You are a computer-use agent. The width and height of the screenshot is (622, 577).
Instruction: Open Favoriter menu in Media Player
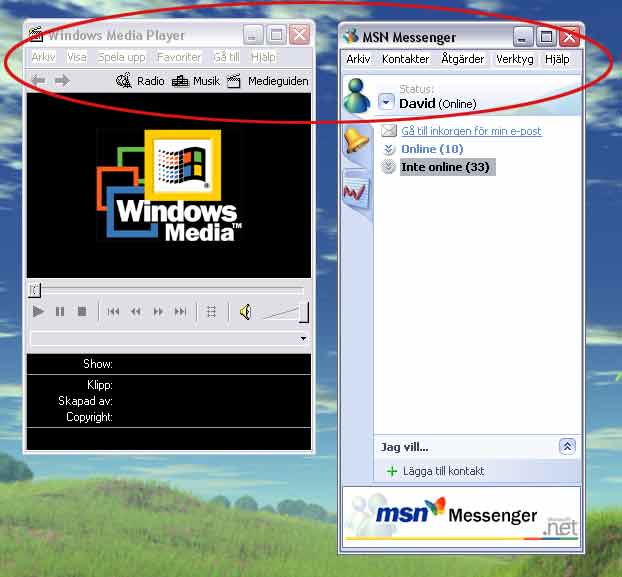point(179,57)
